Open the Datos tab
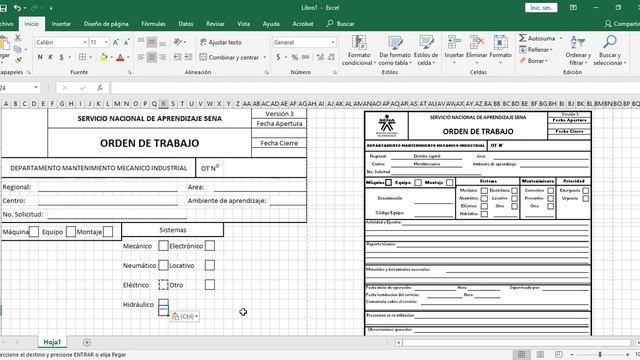Screen dimensions: 640x360 point(186,24)
